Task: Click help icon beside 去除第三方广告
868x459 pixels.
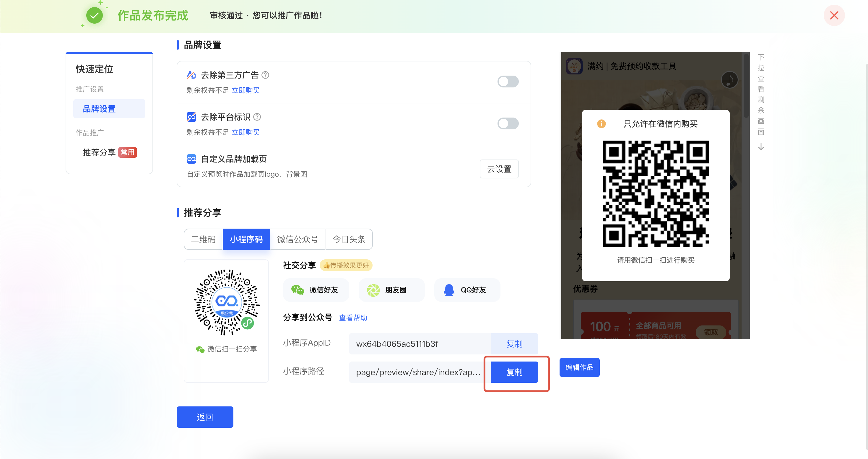Action: coord(266,75)
